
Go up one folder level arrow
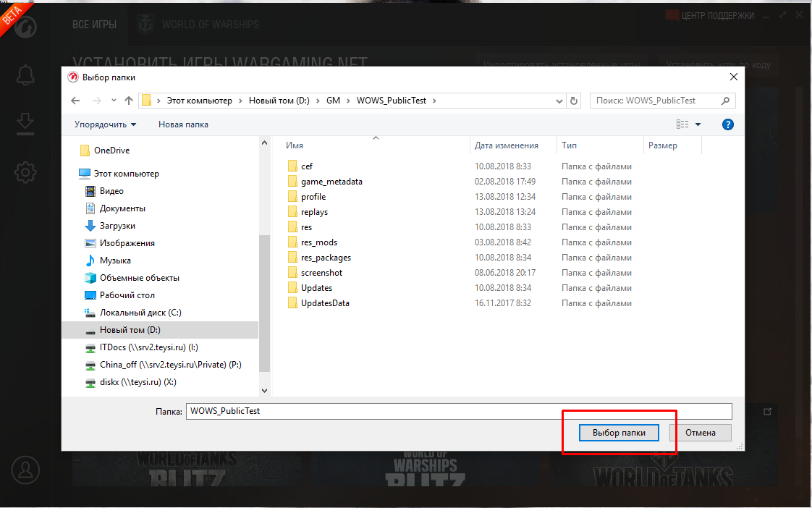(129, 101)
